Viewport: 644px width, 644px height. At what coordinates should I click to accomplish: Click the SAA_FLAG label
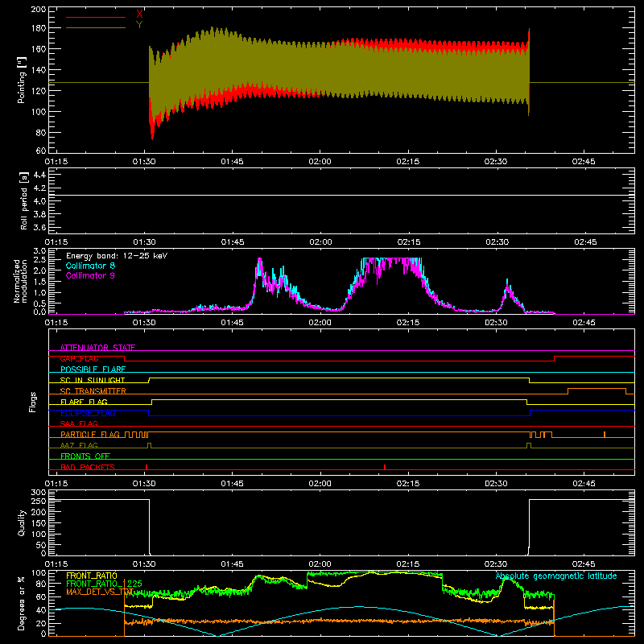coord(79,423)
